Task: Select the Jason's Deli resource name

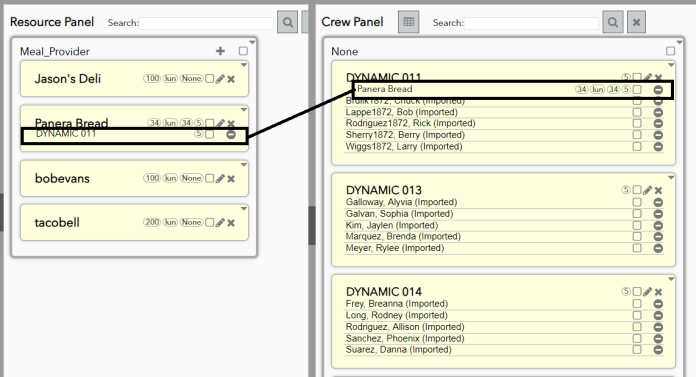Action: point(68,79)
